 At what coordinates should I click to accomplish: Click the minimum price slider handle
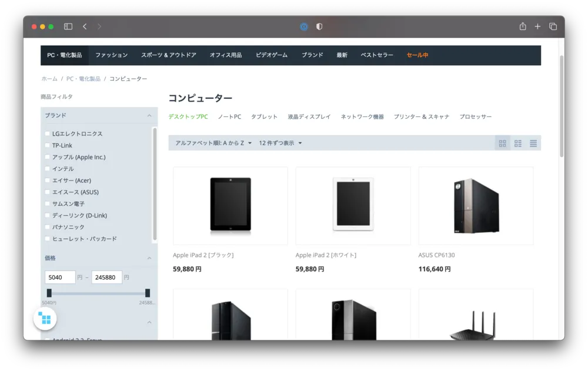click(x=49, y=293)
